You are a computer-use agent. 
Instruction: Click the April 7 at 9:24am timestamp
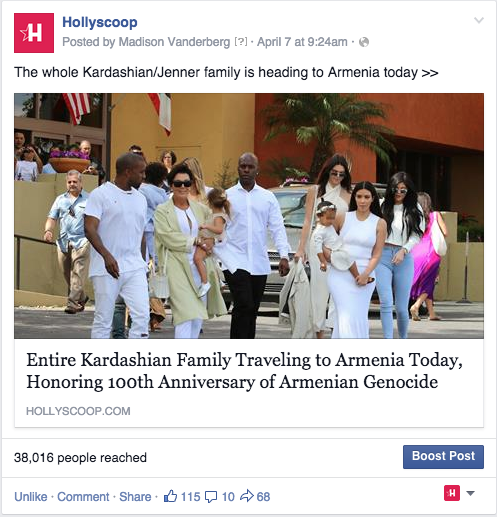(x=302, y=42)
